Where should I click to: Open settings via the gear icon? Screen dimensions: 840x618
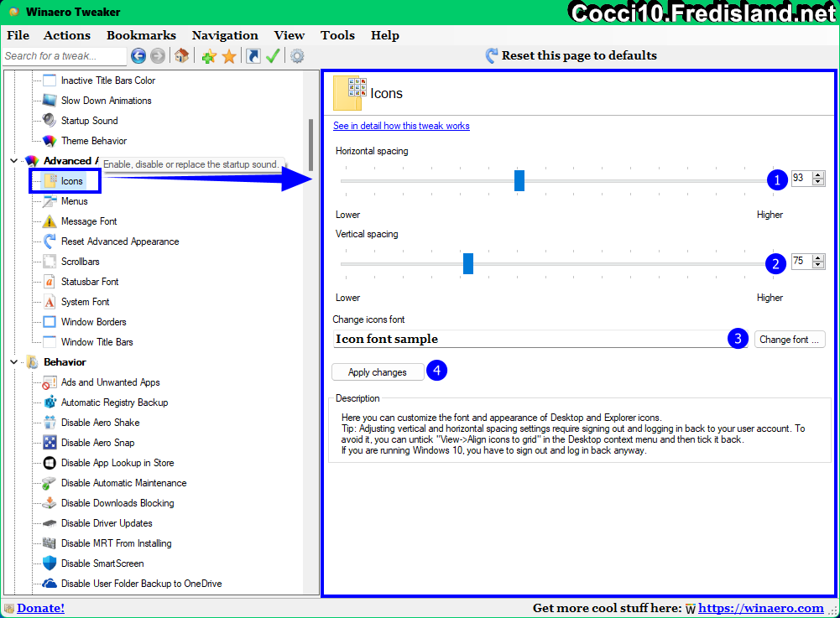point(297,55)
